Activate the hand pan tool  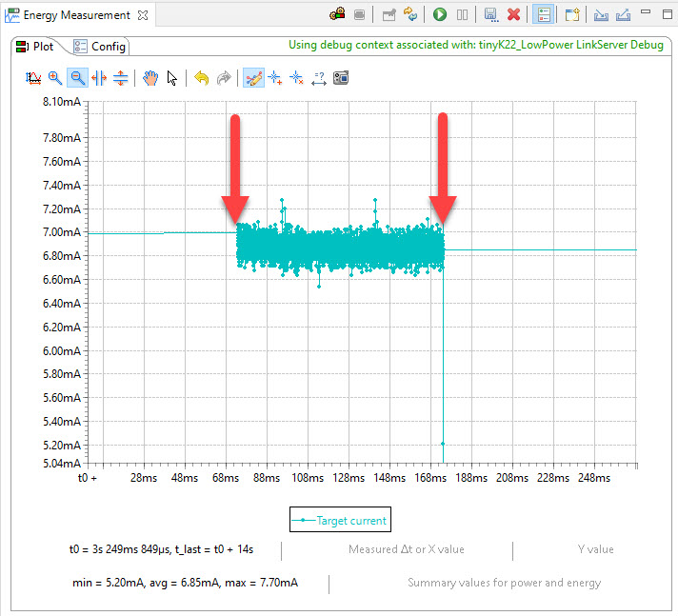150,78
